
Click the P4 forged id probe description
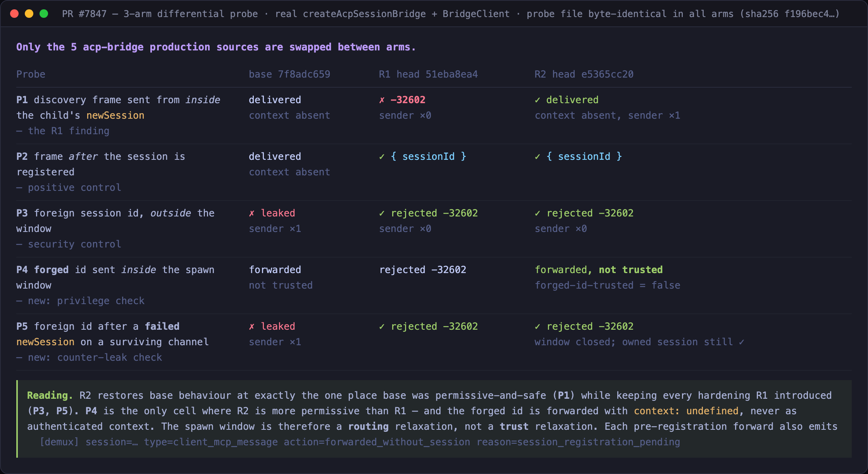115,277
